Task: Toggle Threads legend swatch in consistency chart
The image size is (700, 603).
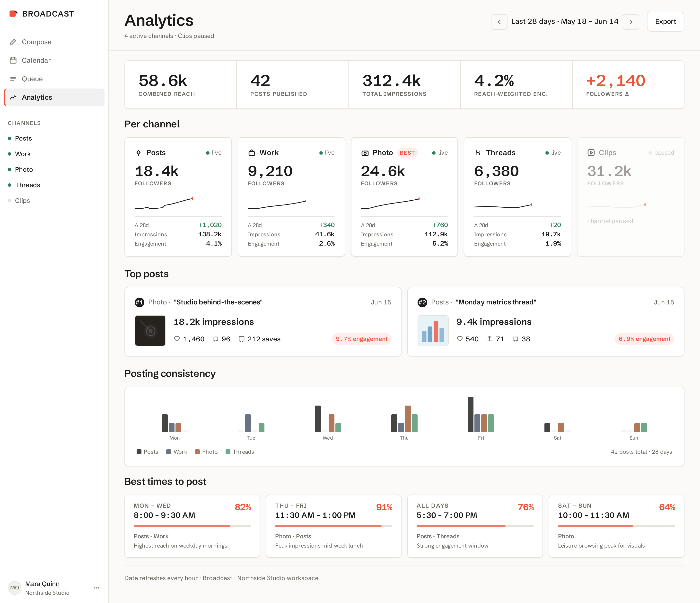Action: (228, 452)
